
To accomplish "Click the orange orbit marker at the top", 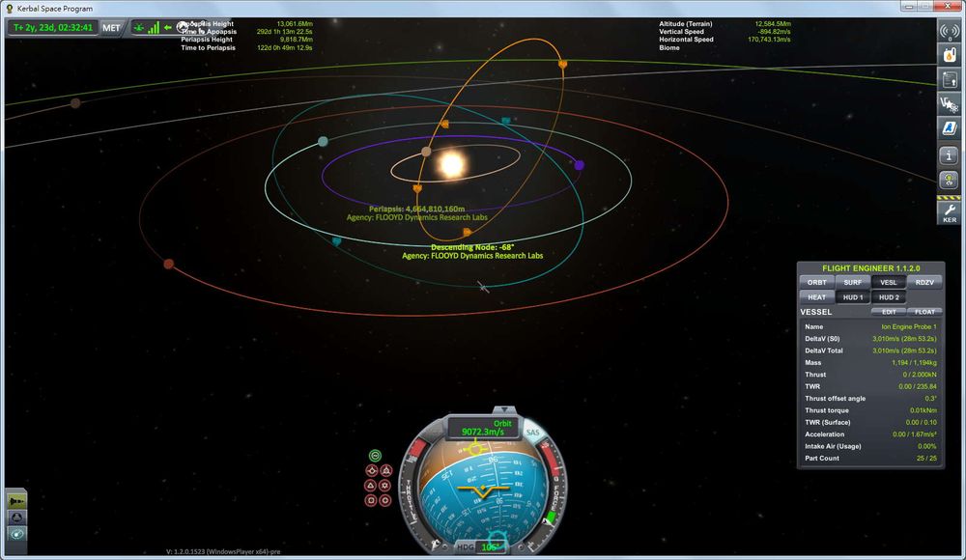I will coord(562,64).
